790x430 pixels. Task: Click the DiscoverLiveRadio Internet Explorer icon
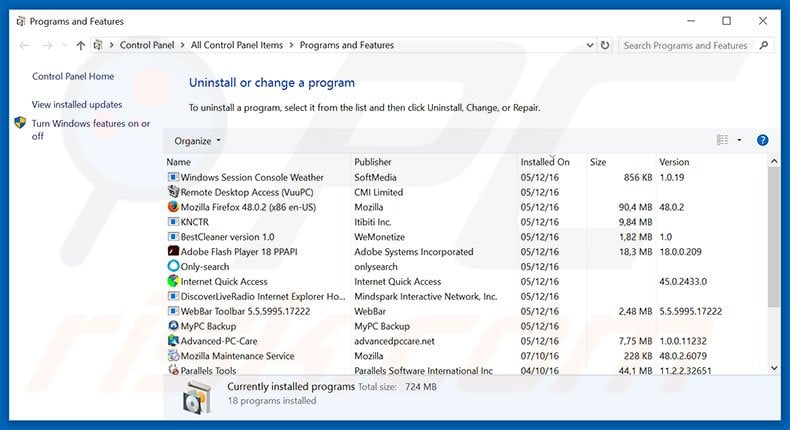coord(173,296)
